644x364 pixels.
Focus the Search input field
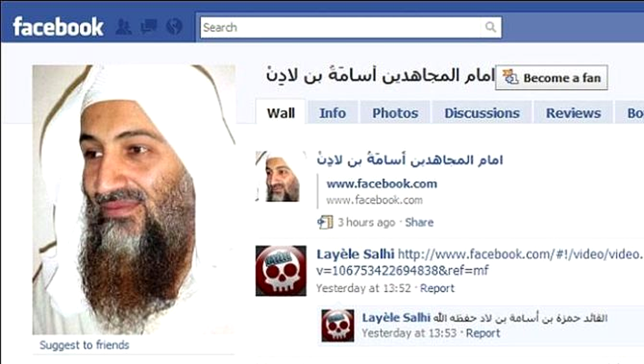341,28
